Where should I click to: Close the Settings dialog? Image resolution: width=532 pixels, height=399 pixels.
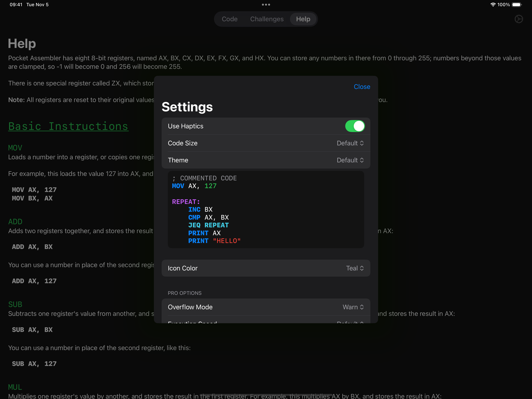coord(362,87)
